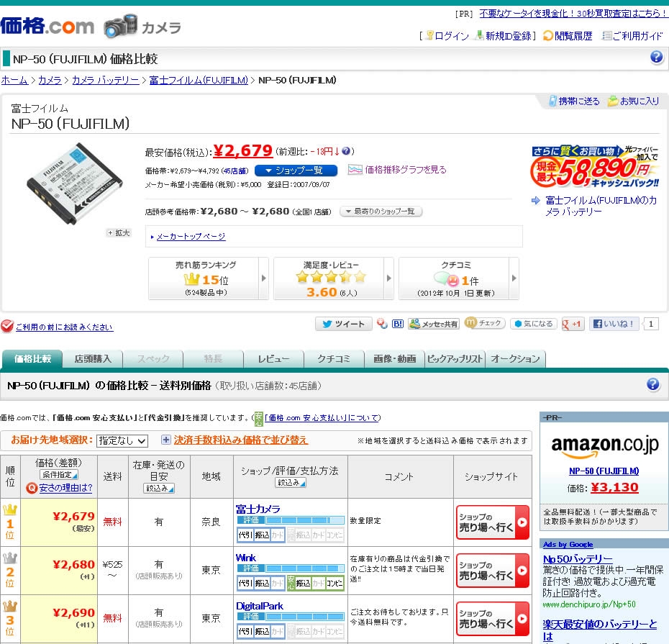Open 絞込み filter under 在庫・発送の目安
This screenshot has height=644, width=669.
point(159,489)
